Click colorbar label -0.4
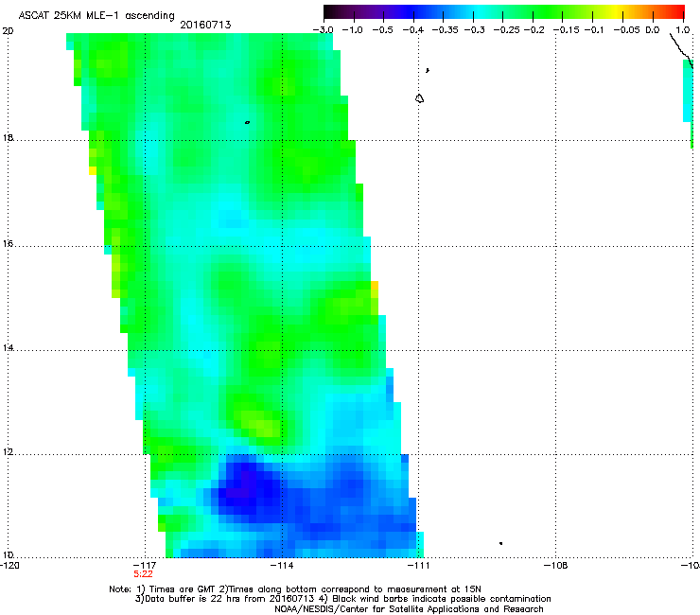The height and width of the screenshot is (615, 700). [413, 30]
